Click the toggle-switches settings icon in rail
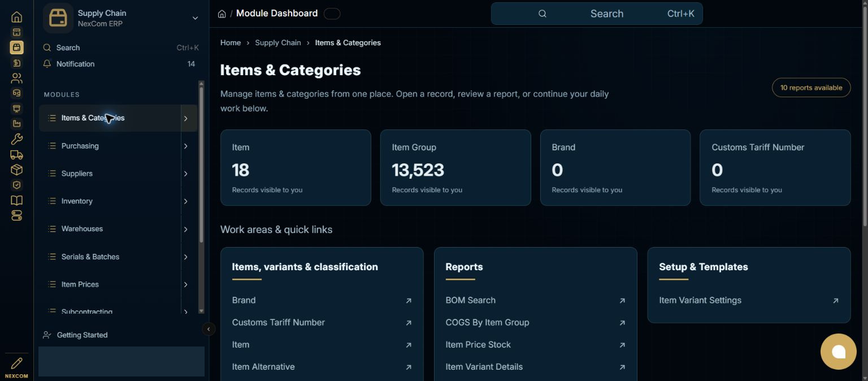Viewport: 868px width, 381px height. pos(16,215)
